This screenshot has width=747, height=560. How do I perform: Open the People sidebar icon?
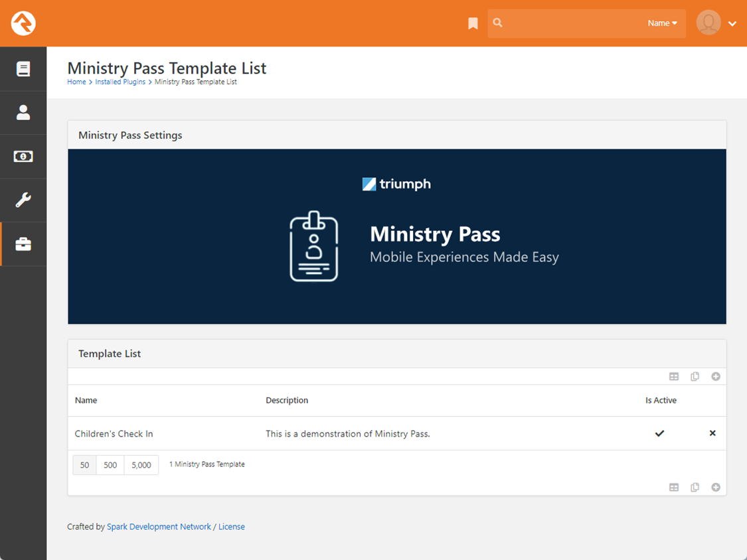[23, 113]
